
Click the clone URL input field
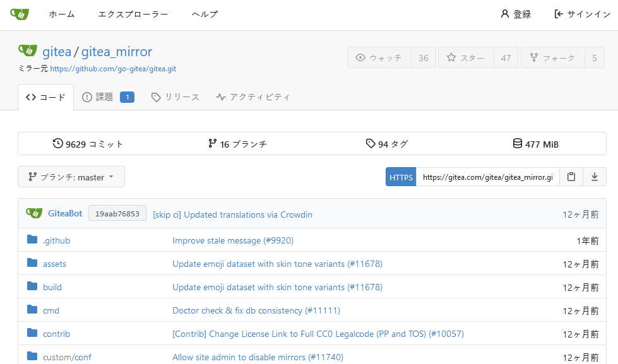(487, 177)
